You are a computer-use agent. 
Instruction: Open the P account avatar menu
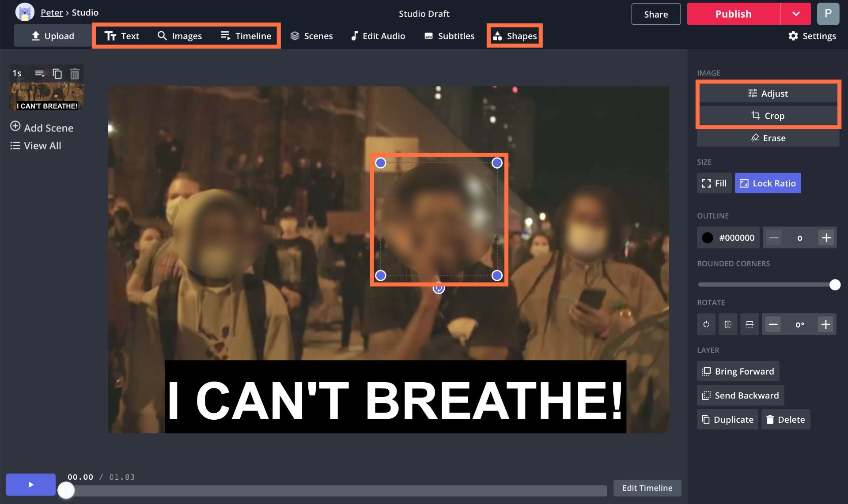tap(828, 14)
